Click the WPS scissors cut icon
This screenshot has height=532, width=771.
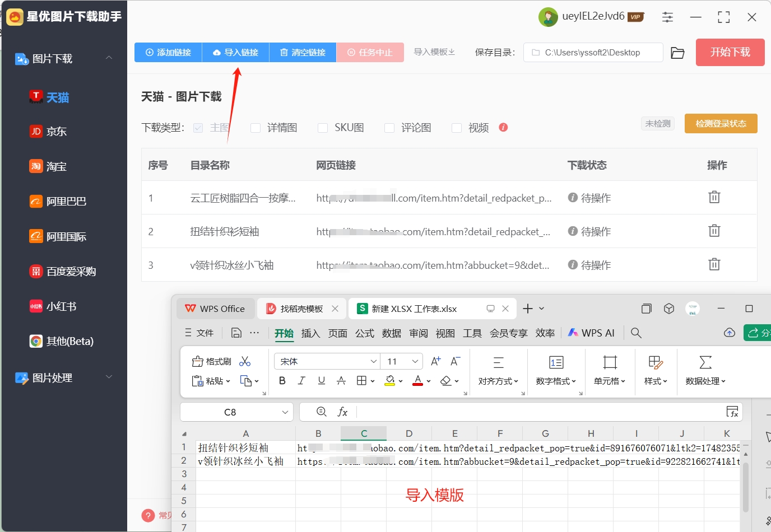[x=245, y=361]
